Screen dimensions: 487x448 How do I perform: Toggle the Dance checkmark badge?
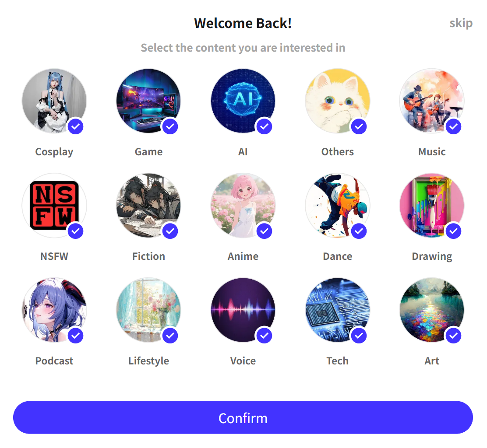coord(359,231)
